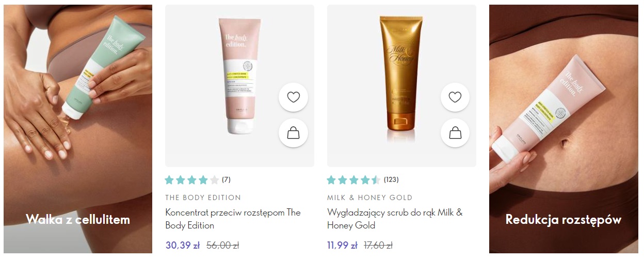644x259 pixels.
Task: Open Wygładzający scrub do rąk product title
Action: pyautogui.click(x=395, y=219)
